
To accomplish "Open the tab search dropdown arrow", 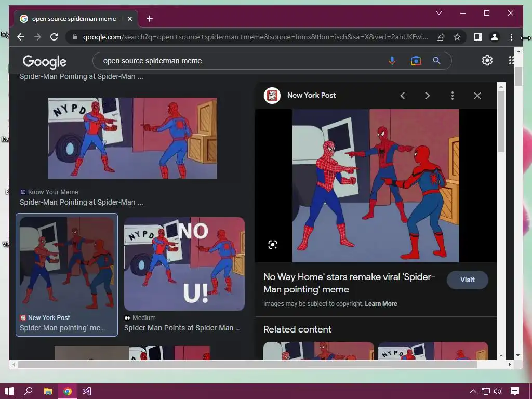I will pyautogui.click(x=438, y=13).
